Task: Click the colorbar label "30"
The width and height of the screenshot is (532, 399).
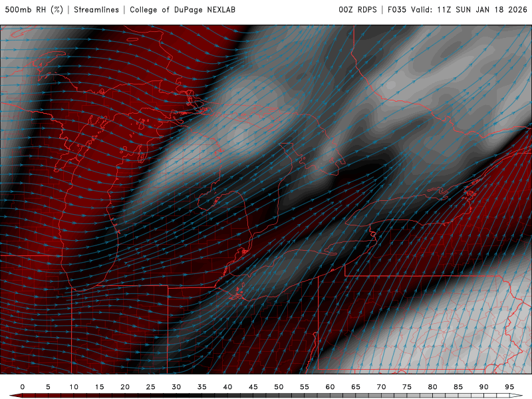Action: (x=176, y=387)
